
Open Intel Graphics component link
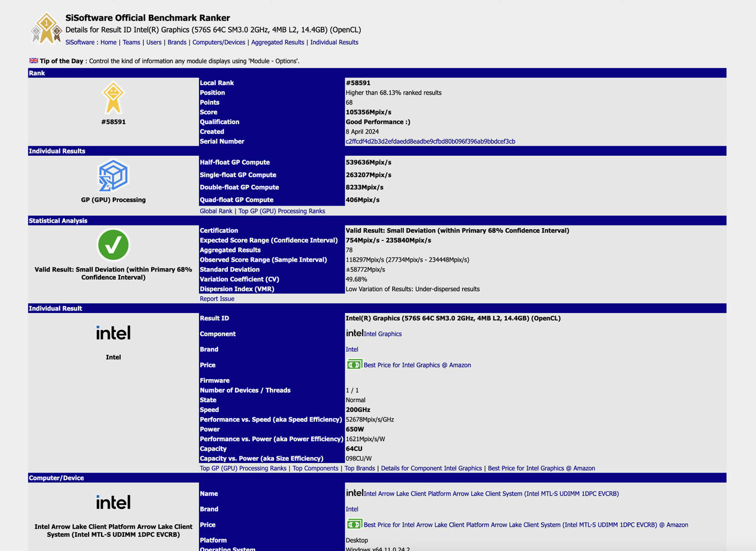click(383, 334)
